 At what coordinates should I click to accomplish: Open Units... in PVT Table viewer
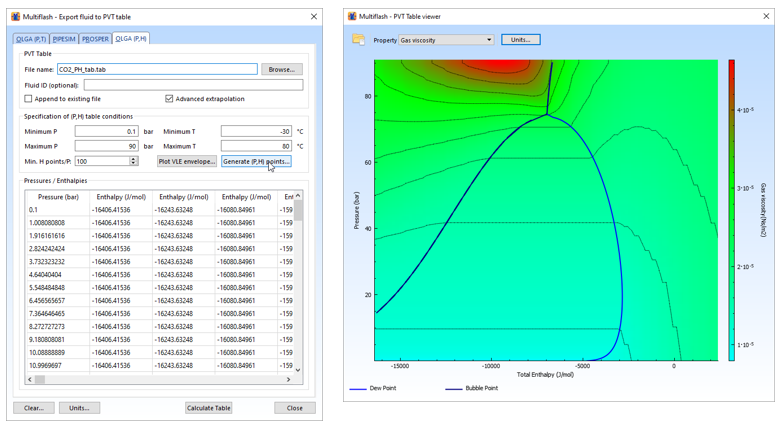[x=521, y=39]
